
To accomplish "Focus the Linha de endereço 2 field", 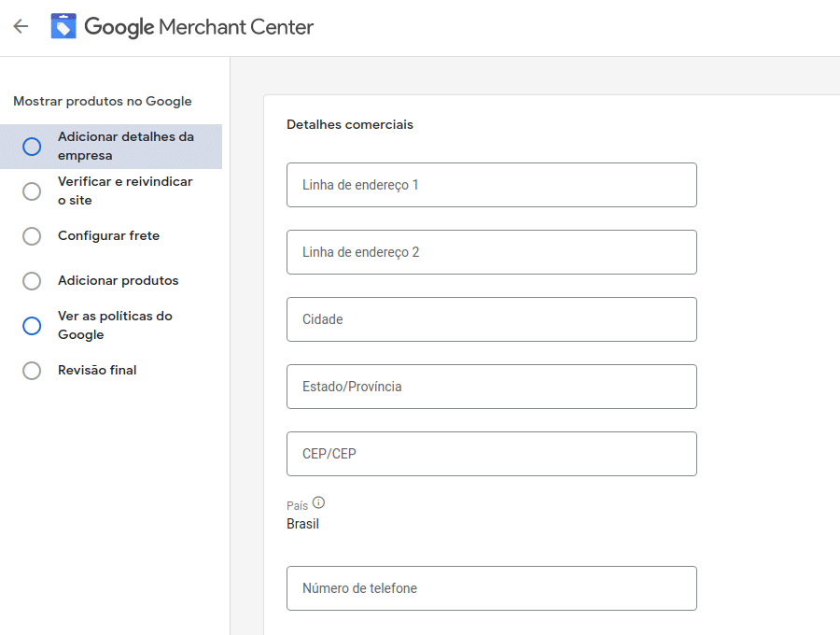I will coord(492,252).
